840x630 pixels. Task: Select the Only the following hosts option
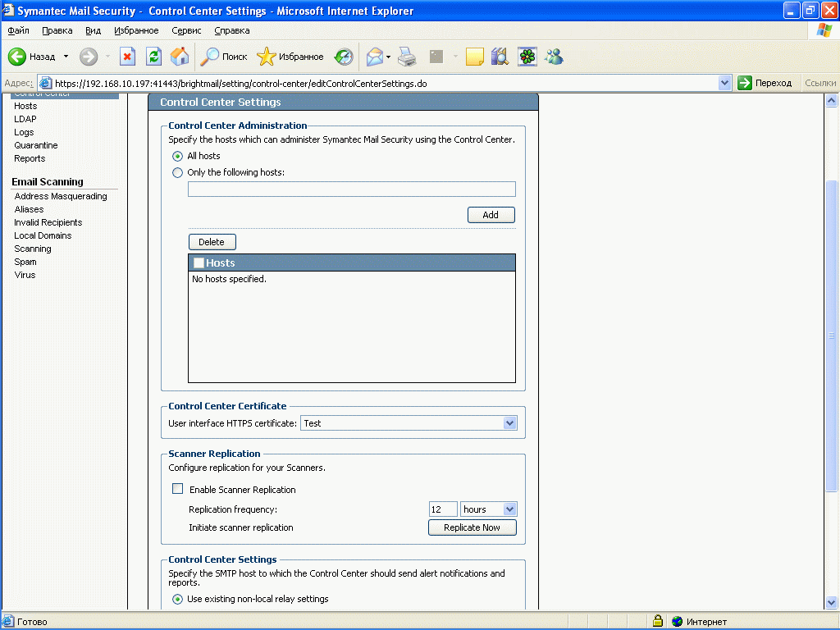tap(177, 172)
